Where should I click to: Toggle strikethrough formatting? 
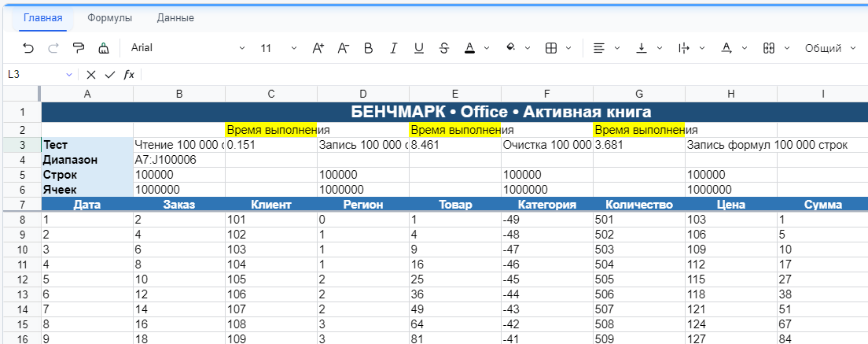[444, 48]
